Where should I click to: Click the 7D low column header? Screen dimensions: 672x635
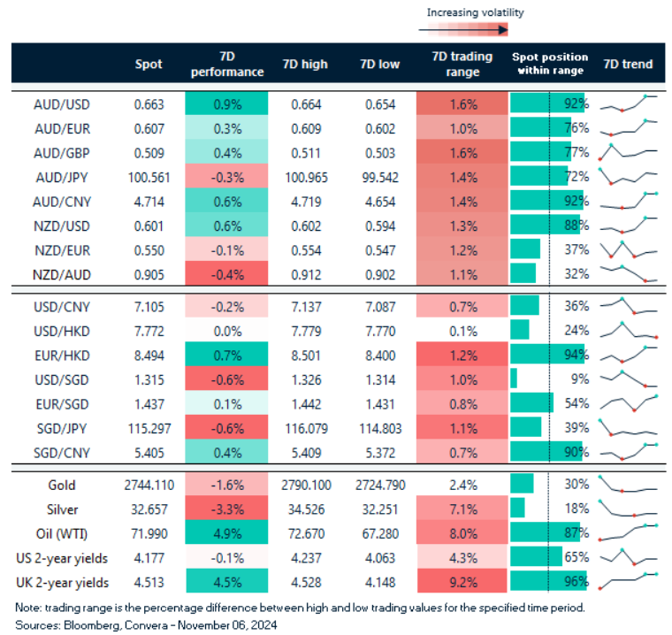379,65
